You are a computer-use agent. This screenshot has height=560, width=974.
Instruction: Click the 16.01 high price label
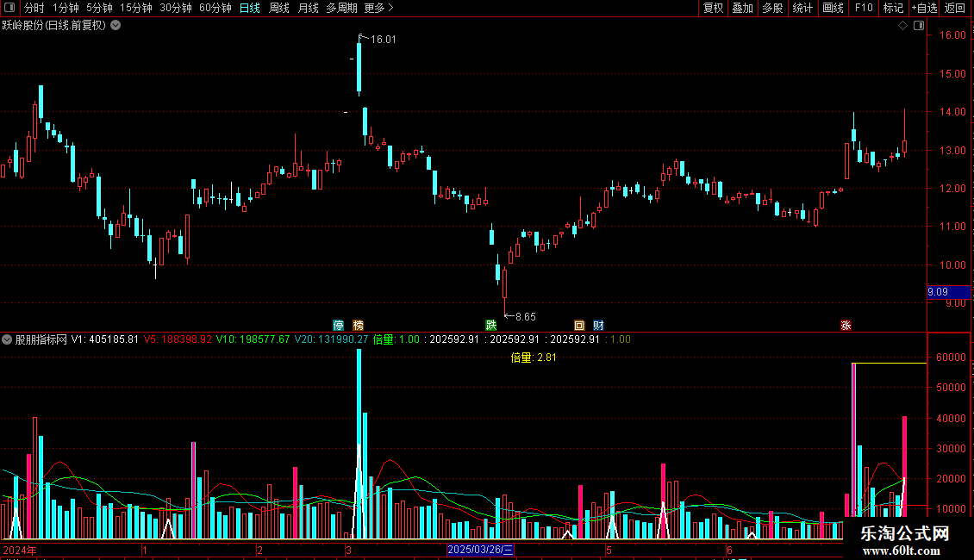pos(383,40)
